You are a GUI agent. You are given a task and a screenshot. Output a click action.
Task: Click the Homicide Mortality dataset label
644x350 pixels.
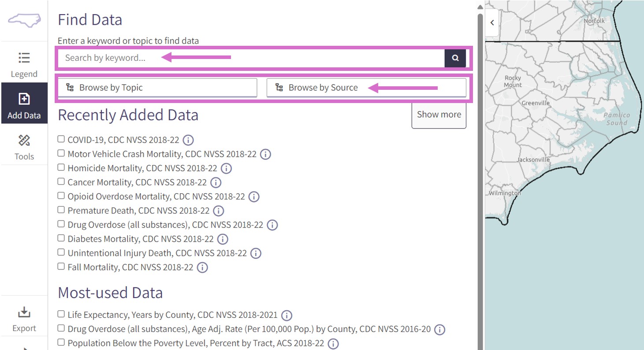141,168
